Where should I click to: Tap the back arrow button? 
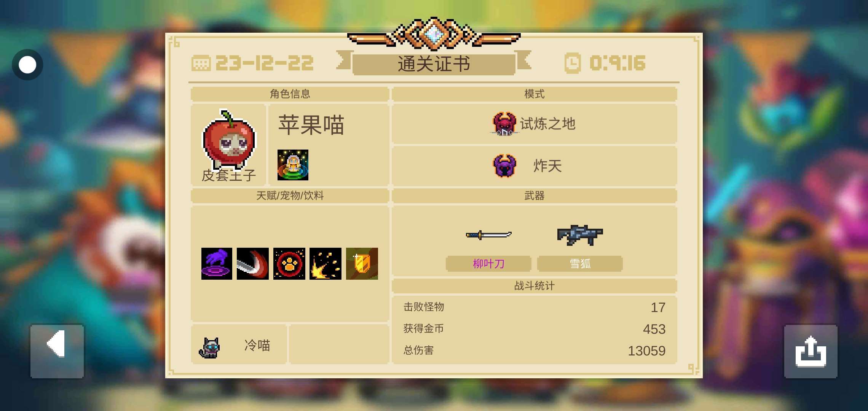click(x=57, y=351)
